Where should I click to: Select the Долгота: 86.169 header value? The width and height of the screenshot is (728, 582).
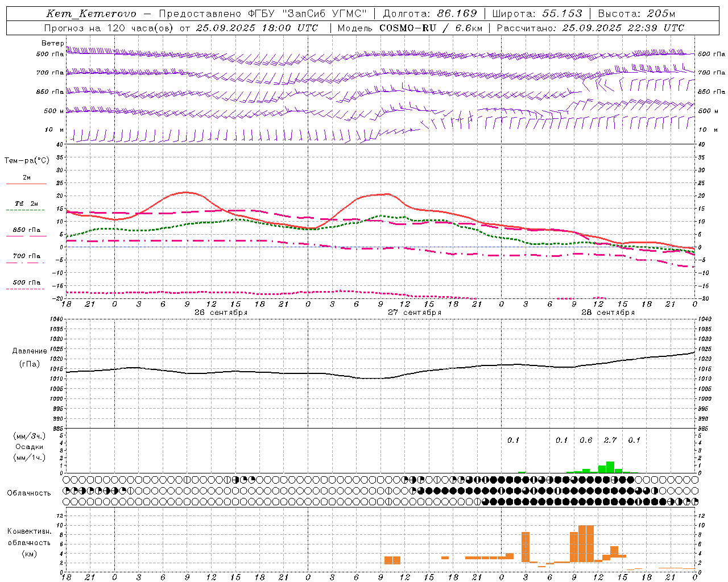pyautogui.click(x=430, y=14)
